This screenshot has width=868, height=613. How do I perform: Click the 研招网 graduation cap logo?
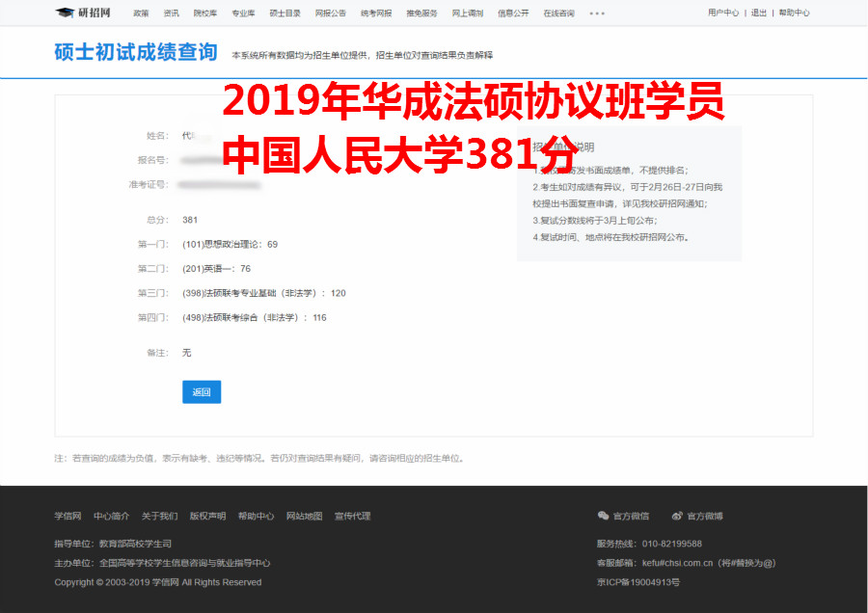click(x=83, y=13)
